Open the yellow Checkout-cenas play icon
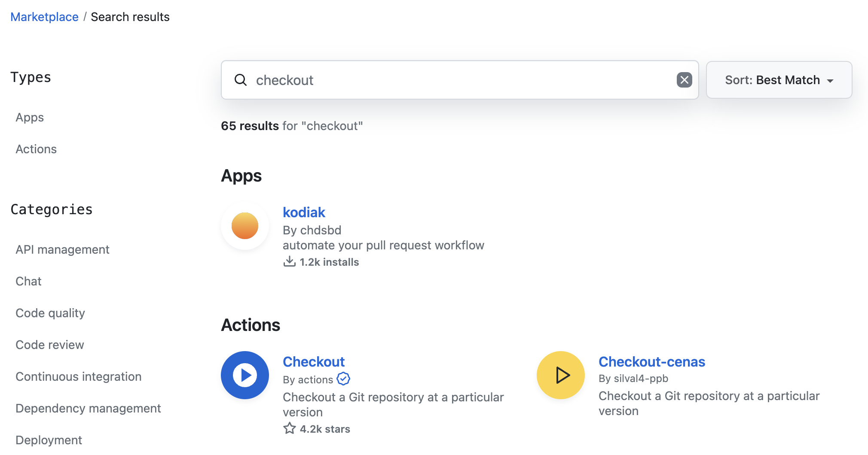The height and width of the screenshot is (455, 868). pyautogui.click(x=561, y=375)
